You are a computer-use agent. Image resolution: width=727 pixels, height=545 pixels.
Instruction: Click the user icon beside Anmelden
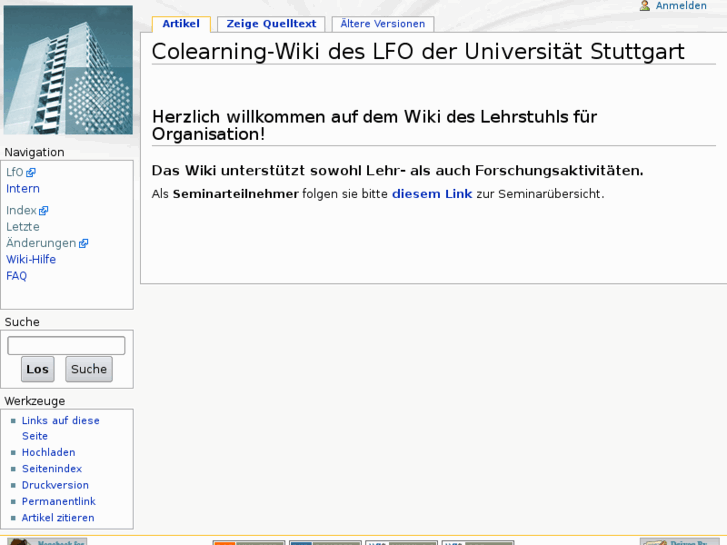click(644, 6)
